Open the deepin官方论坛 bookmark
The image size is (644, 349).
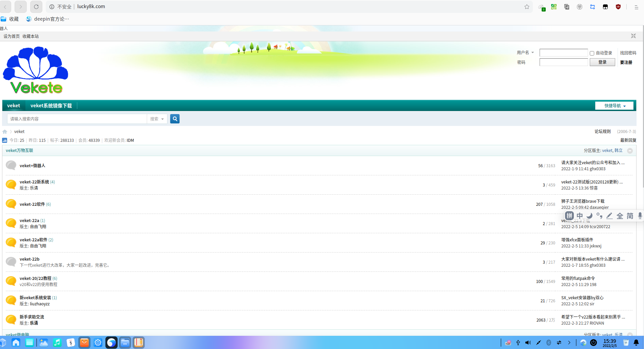[47, 19]
